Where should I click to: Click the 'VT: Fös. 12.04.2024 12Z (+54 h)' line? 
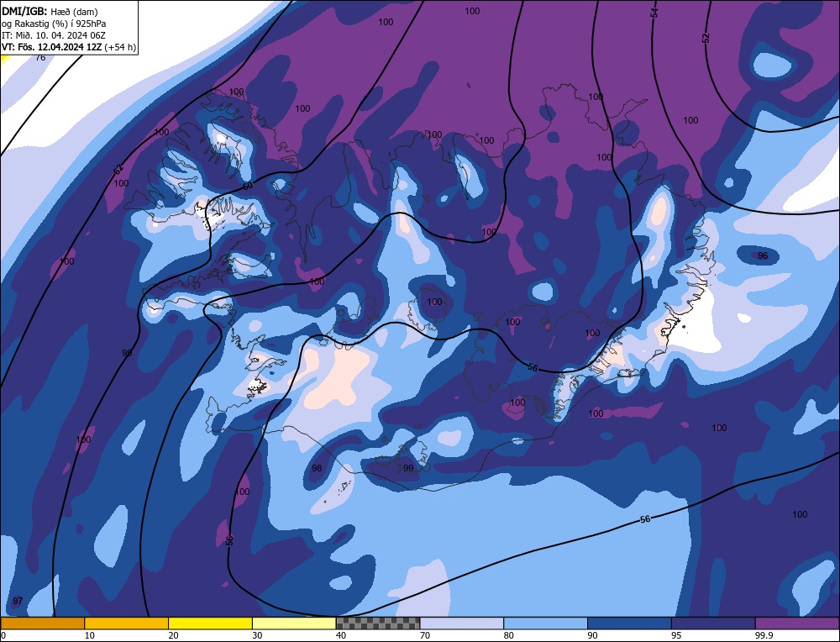click(69, 47)
